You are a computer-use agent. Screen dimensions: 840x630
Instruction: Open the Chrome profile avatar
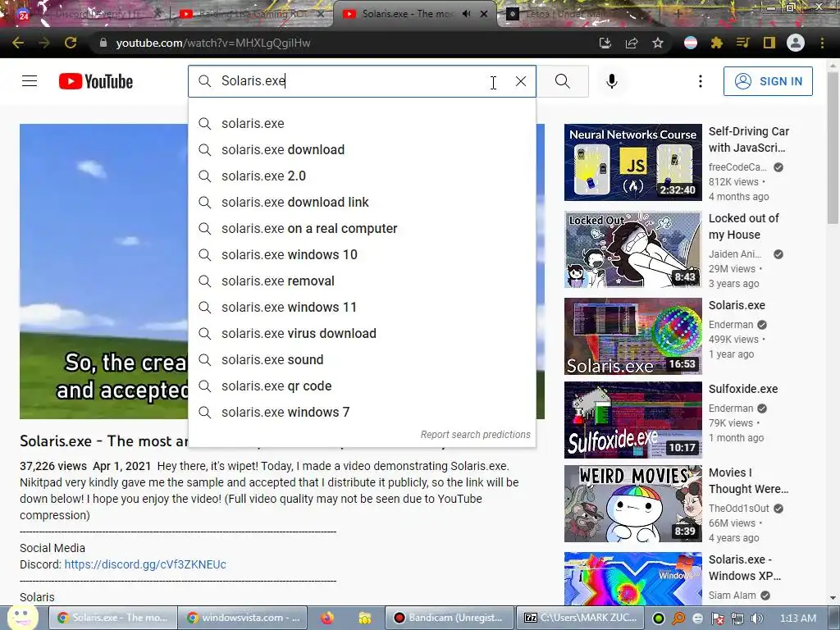796,43
